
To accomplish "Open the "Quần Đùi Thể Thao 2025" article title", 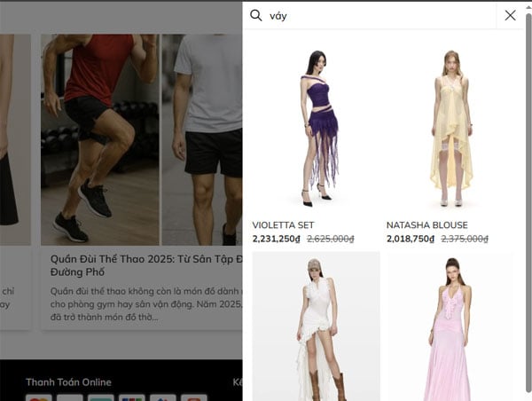I will pos(146,265).
